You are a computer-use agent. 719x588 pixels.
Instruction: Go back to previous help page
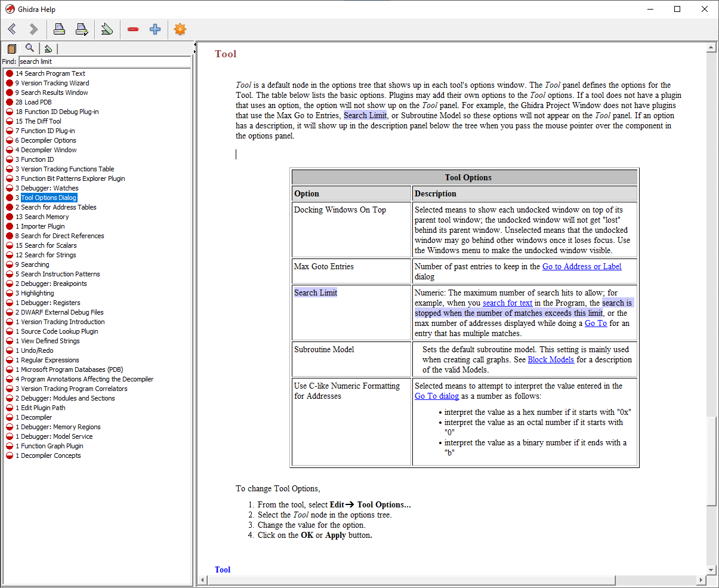11,29
